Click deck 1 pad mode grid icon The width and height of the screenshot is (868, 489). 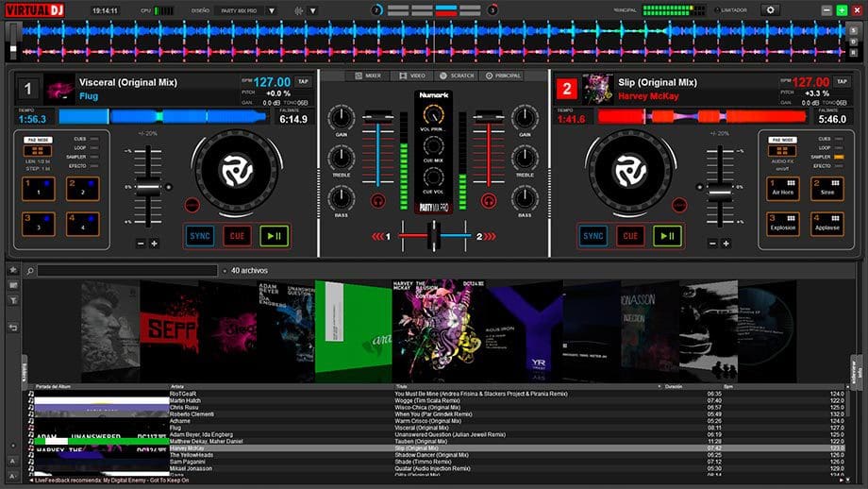[38, 151]
